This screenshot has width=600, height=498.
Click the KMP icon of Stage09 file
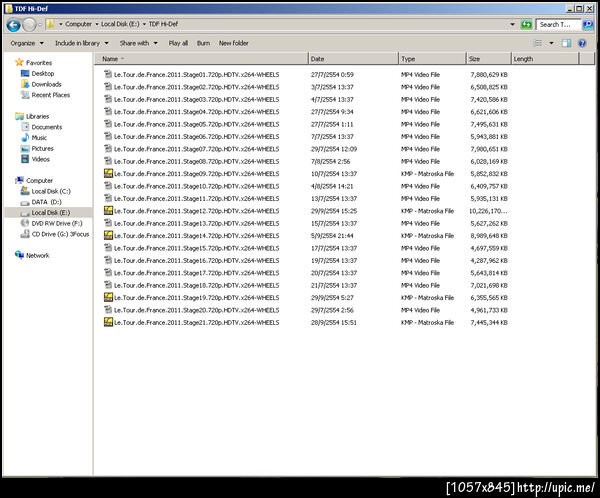[x=108, y=173]
